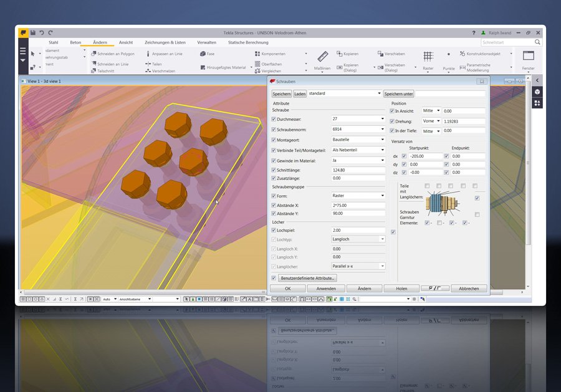The image size is (561, 392).
Task: Uncheck the Durchmesser checkbox
Action: tap(274, 118)
